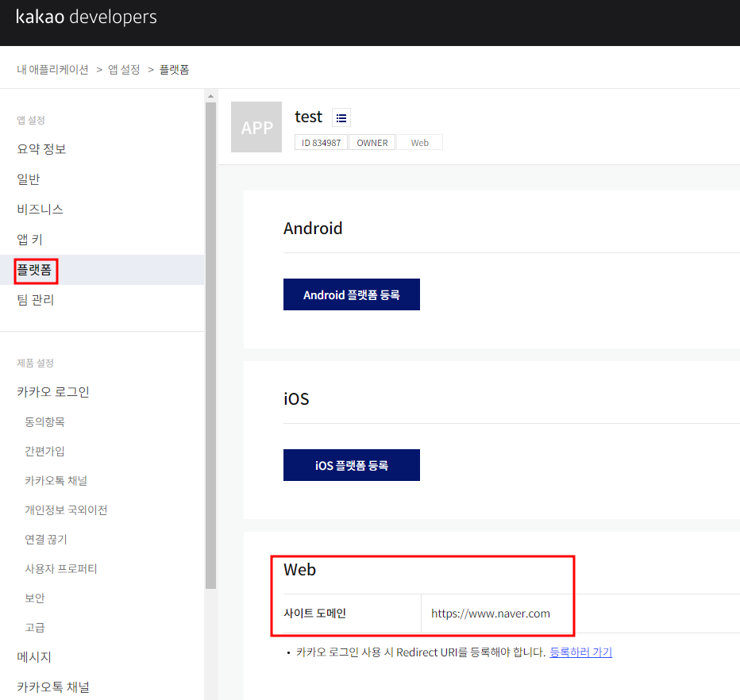Go to 보안 submenu item
Viewport: 740px width, 700px height.
coord(35,598)
